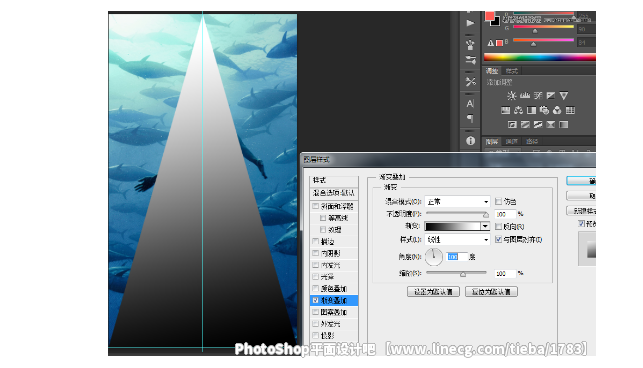Add a Vibrance adjustment (triangle icon)
This screenshot has width=643, height=368.
564,96
